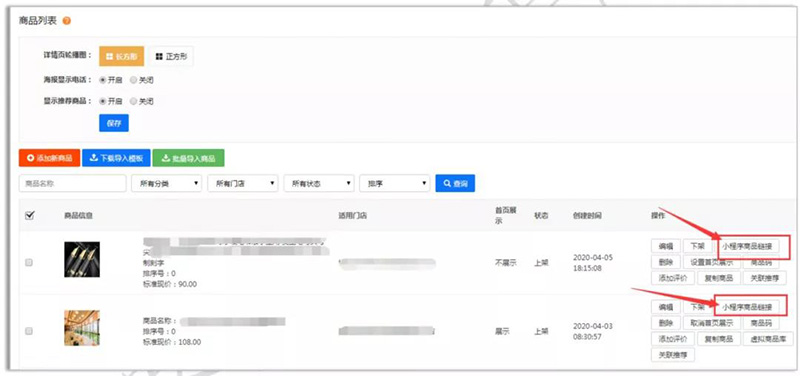Open the 所有分类 dropdown

[167, 183]
